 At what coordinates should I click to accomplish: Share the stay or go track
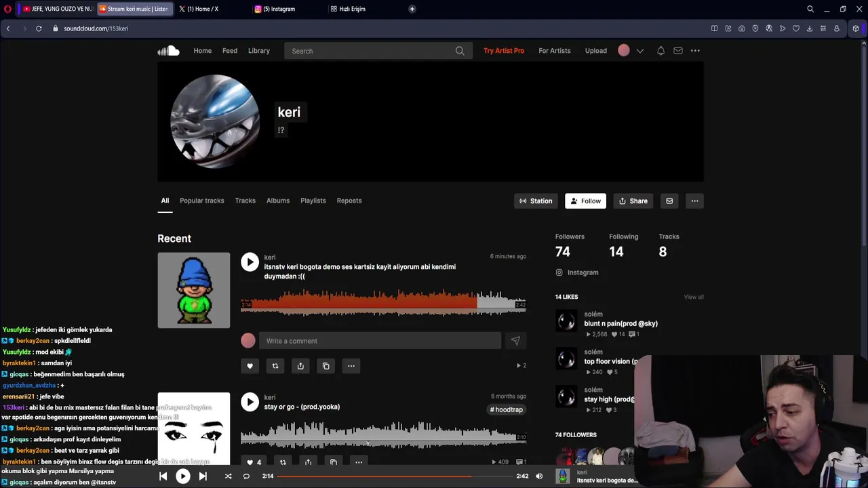[x=308, y=462]
